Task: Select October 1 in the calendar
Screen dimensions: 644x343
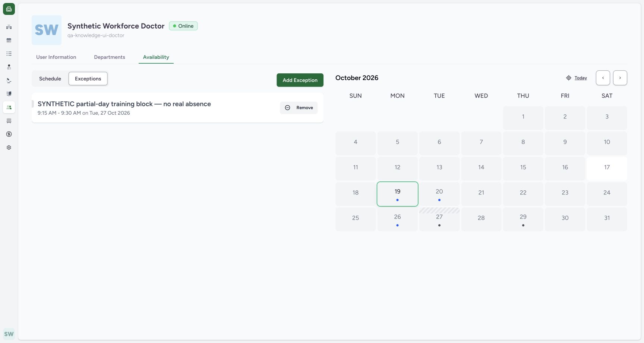Action: (523, 118)
